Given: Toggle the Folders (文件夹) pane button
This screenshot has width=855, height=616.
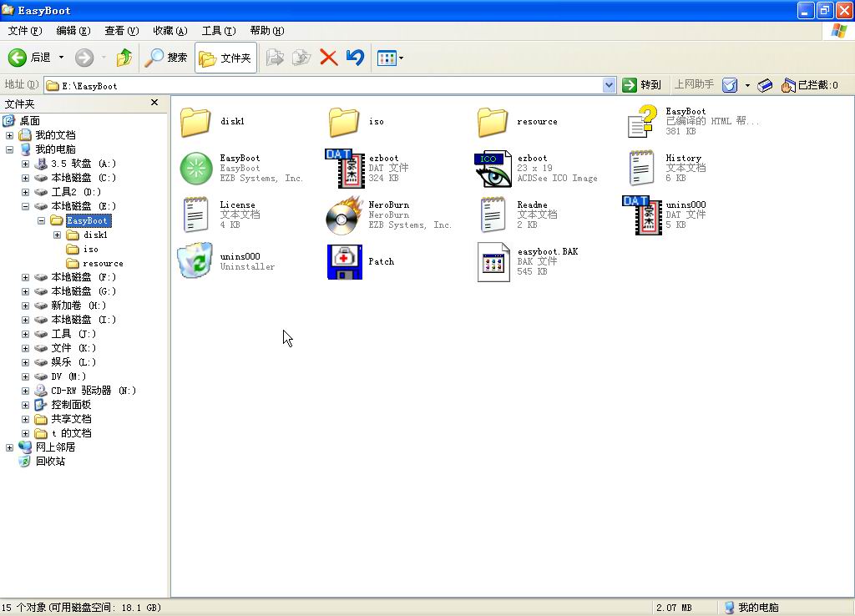Looking at the screenshot, I should click(225, 58).
